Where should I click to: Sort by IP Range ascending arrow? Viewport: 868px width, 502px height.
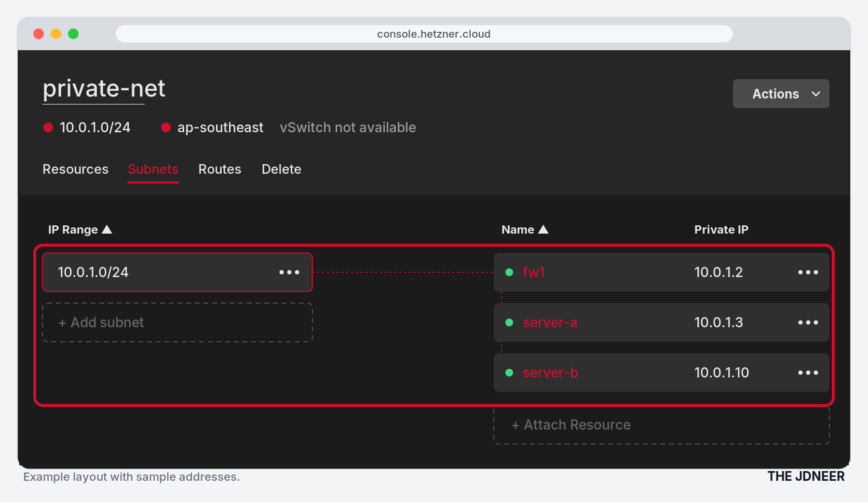point(107,229)
